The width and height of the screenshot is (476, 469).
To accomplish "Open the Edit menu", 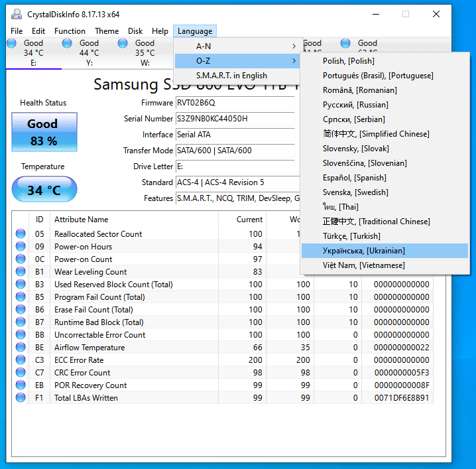I will (38, 31).
